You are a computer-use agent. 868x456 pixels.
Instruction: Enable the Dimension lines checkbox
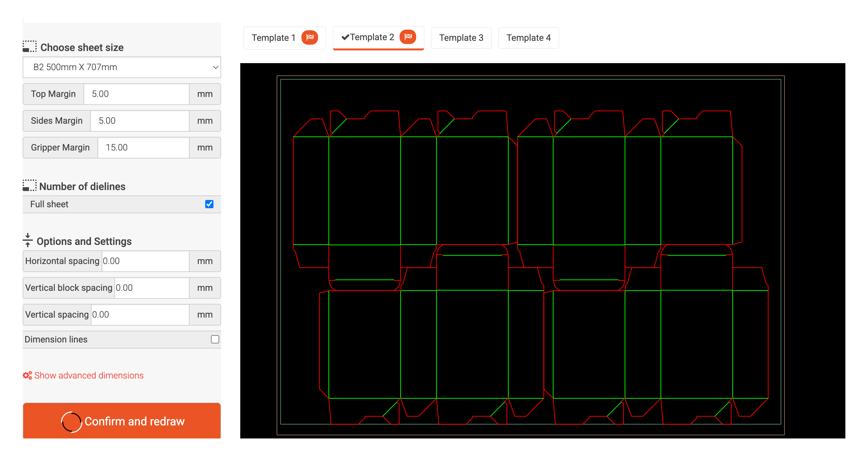(215, 339)
